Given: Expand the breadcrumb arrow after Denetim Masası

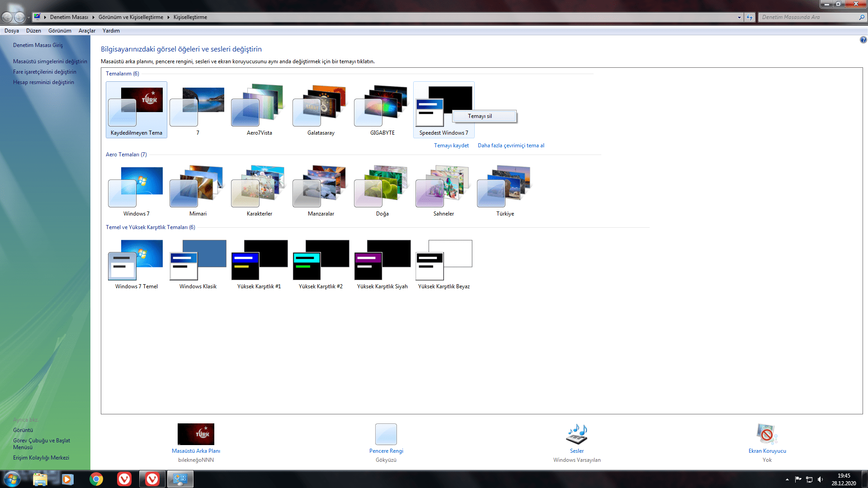Looking at the screenshot, I should [x=93, y=17].
